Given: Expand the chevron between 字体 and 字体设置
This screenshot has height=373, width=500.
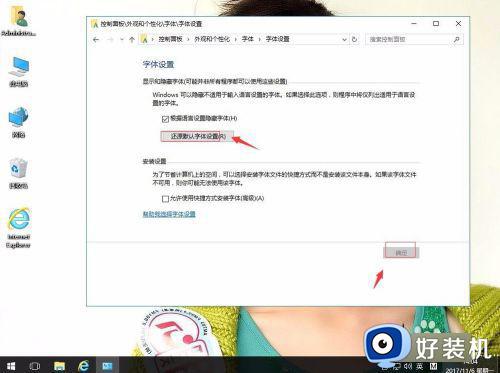Looking at the screenshot, I should point(260,39).
